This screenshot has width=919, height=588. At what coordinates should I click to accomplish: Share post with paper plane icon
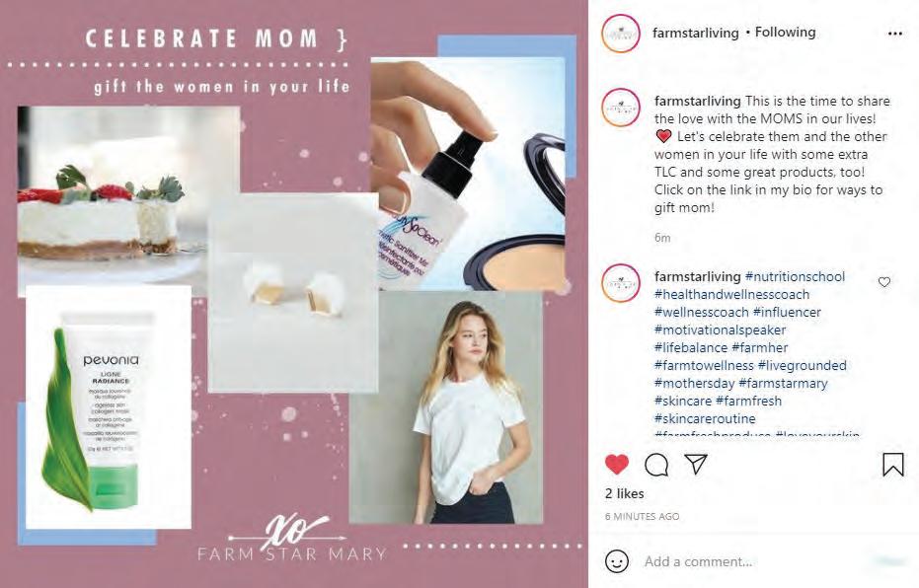[x=696, y=464]
